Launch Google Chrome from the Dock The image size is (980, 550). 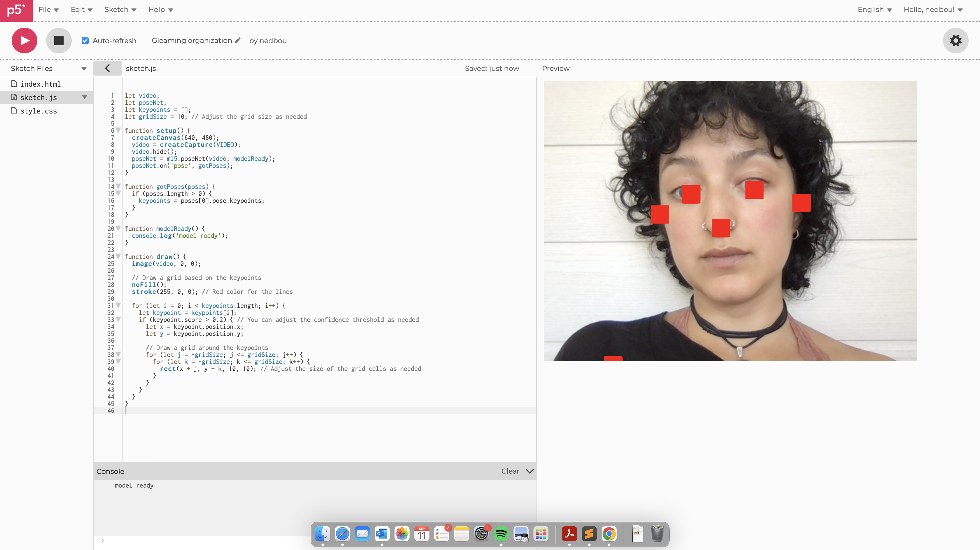(609, 534)
